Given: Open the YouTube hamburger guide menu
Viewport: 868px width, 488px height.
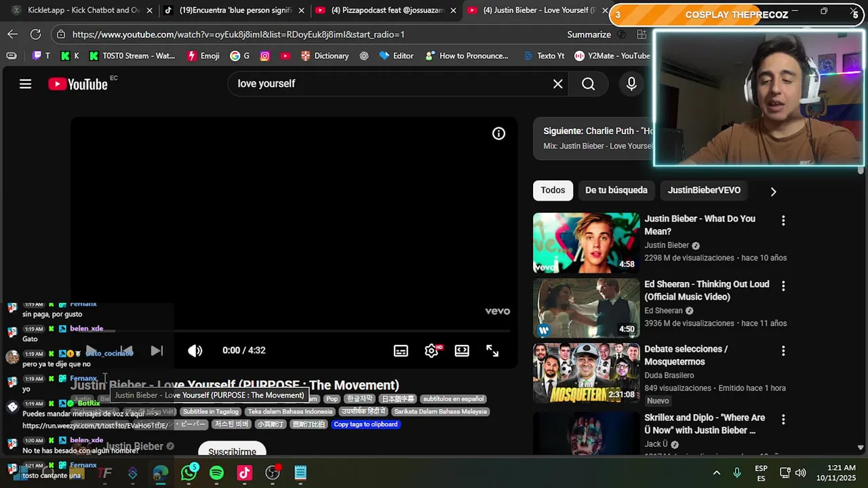Looking at the screenshot, I should pos(25,84).
